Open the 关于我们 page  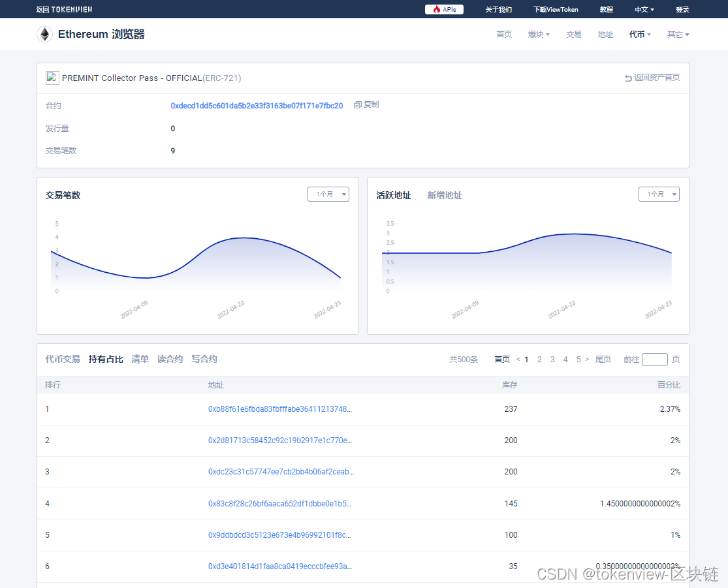pos(499,9)
